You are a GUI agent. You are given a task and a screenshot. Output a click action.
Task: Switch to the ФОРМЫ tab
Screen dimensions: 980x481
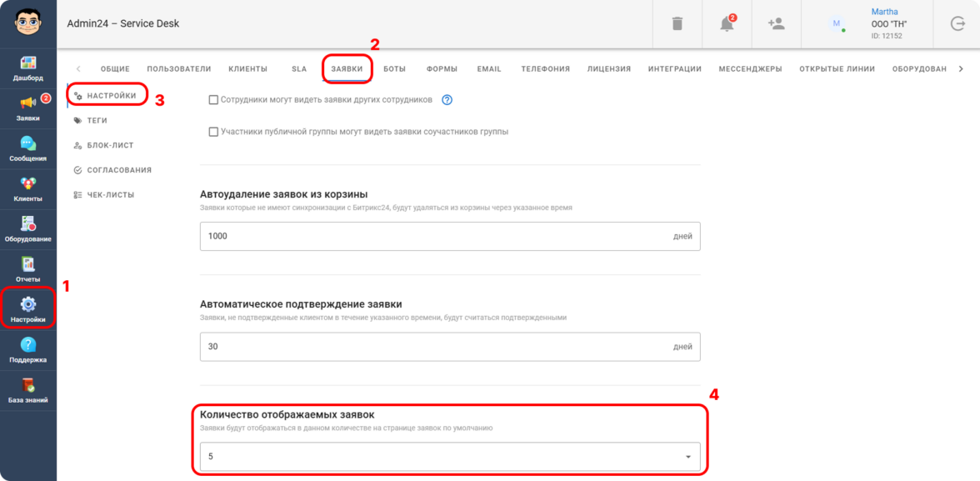click(x=442, y=69)
